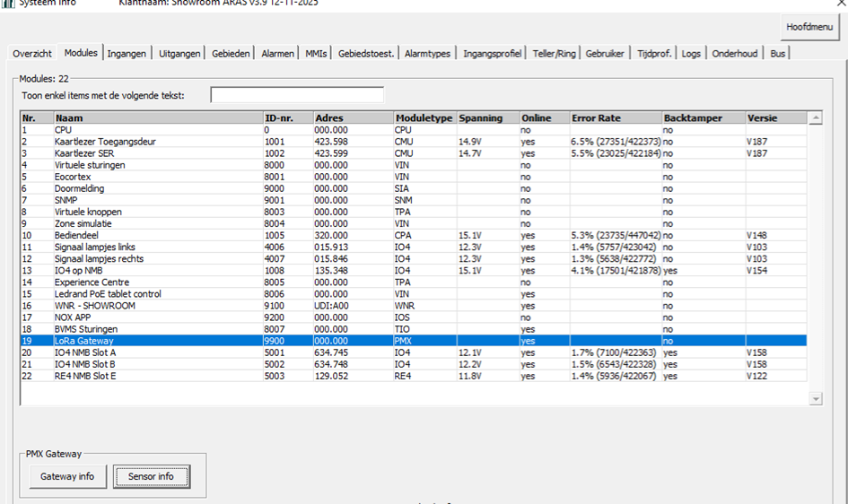The image size is (848, 504).
Task: Switch to the Gebruiker tab
Action: pos(605,54)
